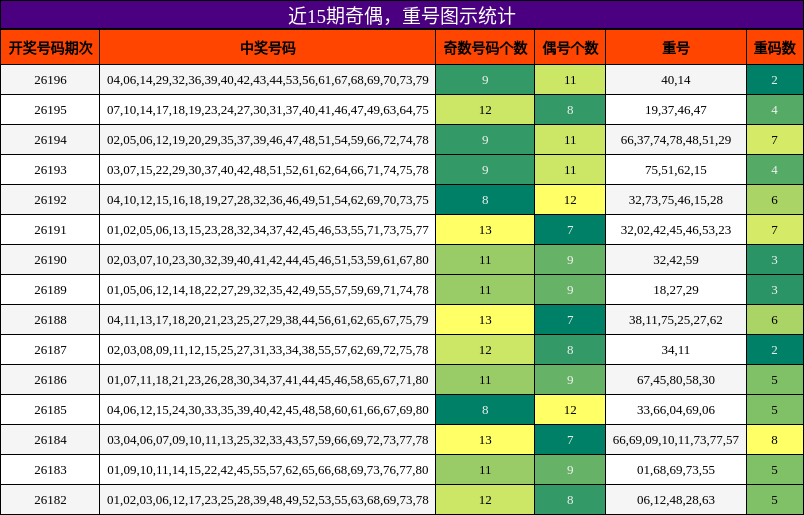Click repeat numbers 19,37,46,47

[x=676, y=110]
